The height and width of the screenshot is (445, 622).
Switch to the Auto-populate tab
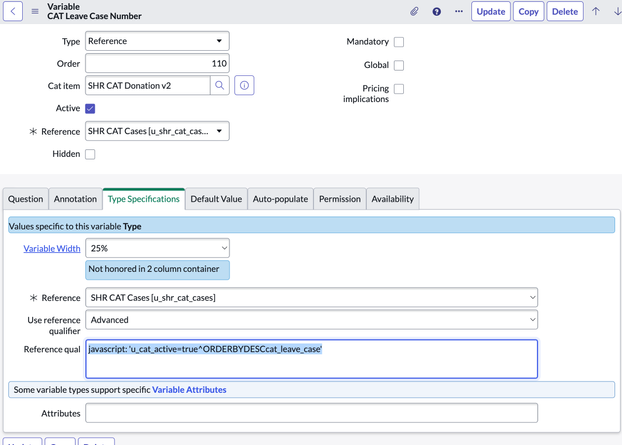coord(280,199)
